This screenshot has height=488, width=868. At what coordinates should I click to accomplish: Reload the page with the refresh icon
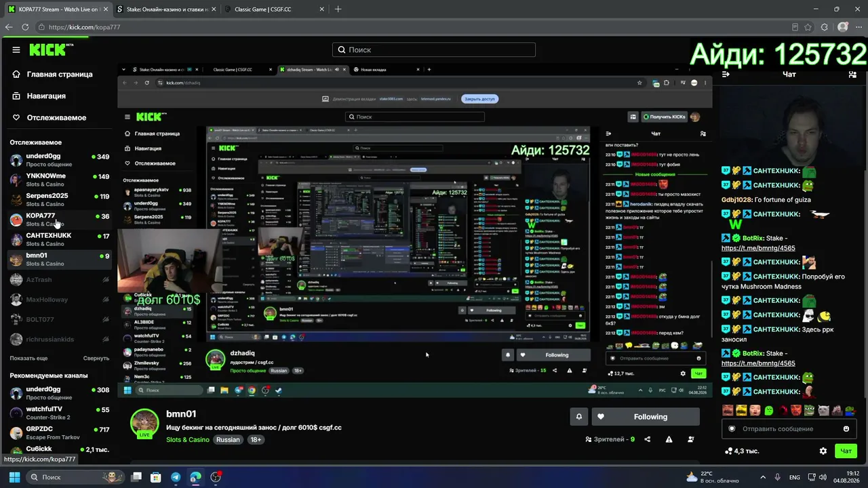click(25, 27)
